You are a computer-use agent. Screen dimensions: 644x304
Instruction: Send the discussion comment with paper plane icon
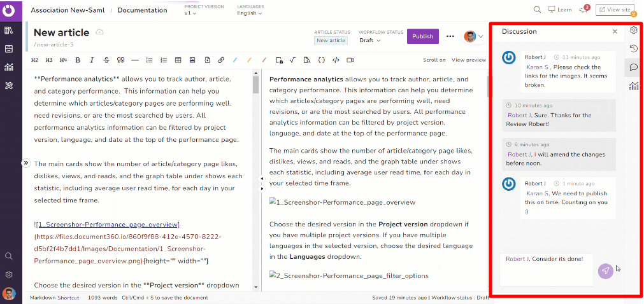605,271
